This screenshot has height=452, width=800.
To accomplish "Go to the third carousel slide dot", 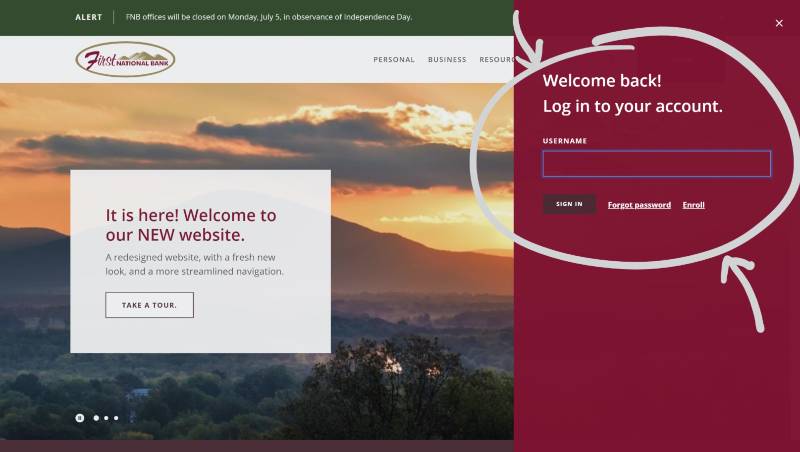I will click(x=106, y=418).
